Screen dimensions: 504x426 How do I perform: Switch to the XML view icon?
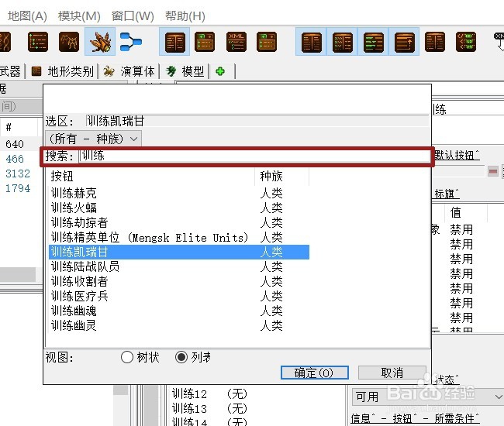coord(236,42)
